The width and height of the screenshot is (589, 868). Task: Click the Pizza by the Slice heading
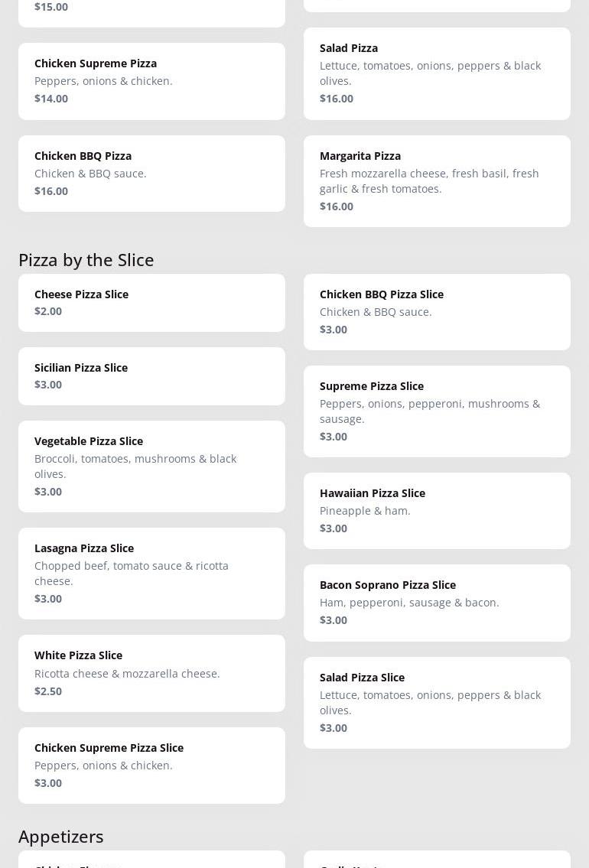pos(86,260)
